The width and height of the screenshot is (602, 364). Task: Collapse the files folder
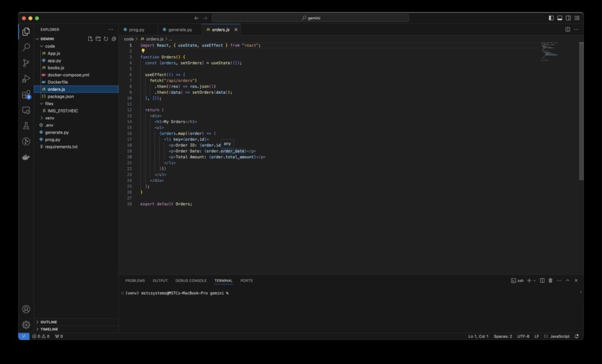[x=42, y=104]
